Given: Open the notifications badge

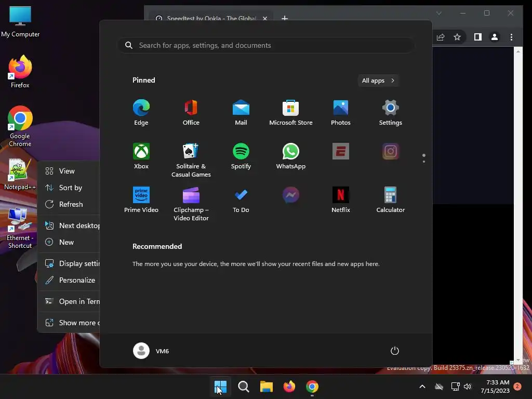Looking at the screenshot, I should [517, 387].
